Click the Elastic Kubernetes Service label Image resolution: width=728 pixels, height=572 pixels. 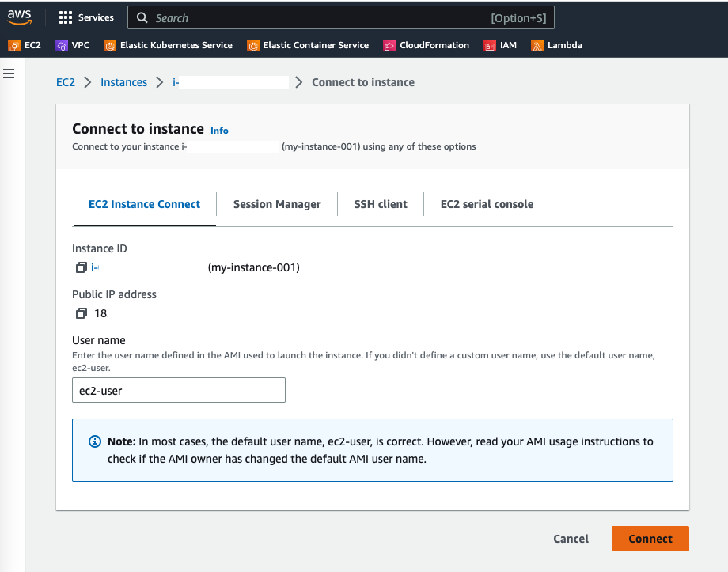pyautogui.click(x=176, y=45)
